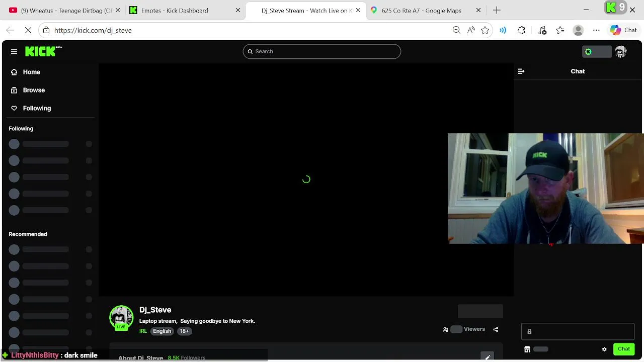Click the blue sound waves icon
This screenshot has height=362, width=644.
(x=503, y=30)
